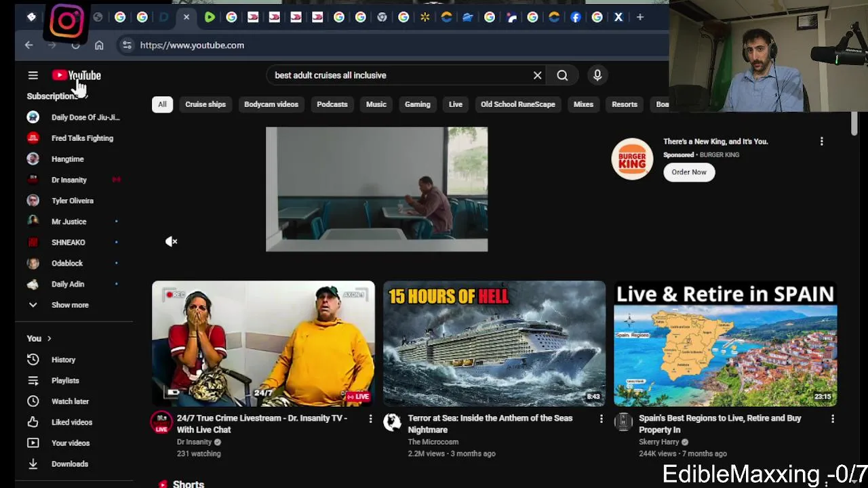
Task: Unmute the ad video speaker icon
Action: (x=172, y=241)
